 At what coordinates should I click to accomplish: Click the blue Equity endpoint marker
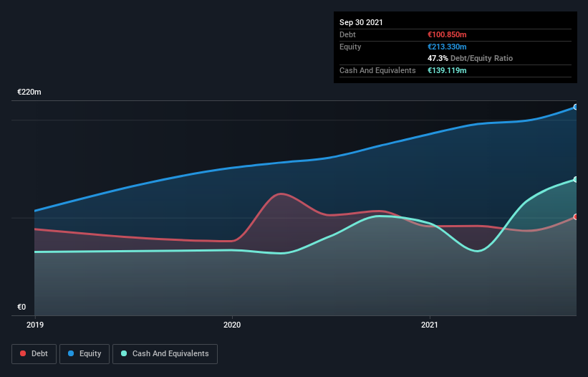click(x=575, y=108)
